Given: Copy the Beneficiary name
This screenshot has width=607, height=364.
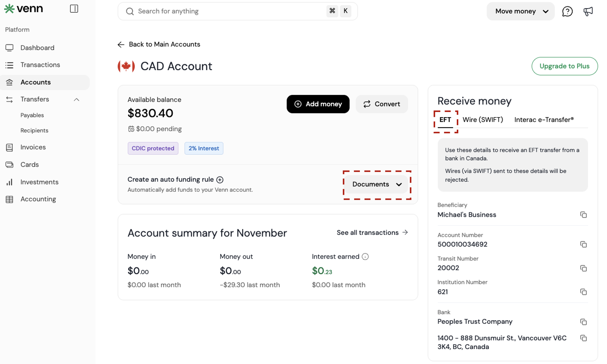Looking at the screenshot, I should click(x=583, y=215).
